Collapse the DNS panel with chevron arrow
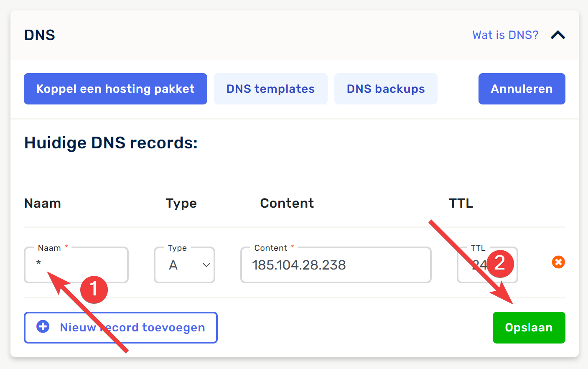The image size is (588, 369). pyautogui.click(x=558, y=35)
